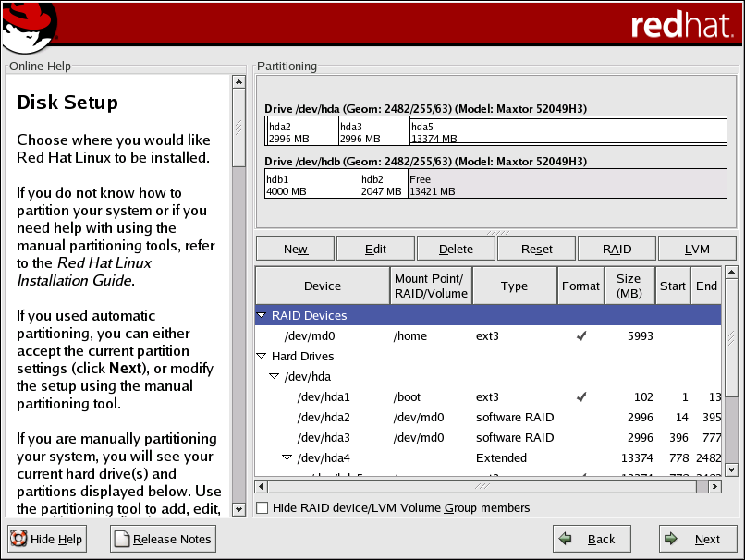Collapse the /dev/hda drive node
The image size is (745, 560).
[x=274, y=377]
